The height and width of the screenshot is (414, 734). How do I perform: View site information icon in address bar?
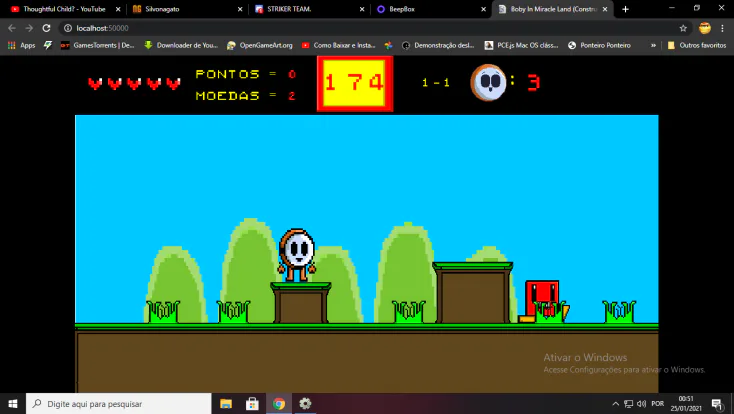68,28
